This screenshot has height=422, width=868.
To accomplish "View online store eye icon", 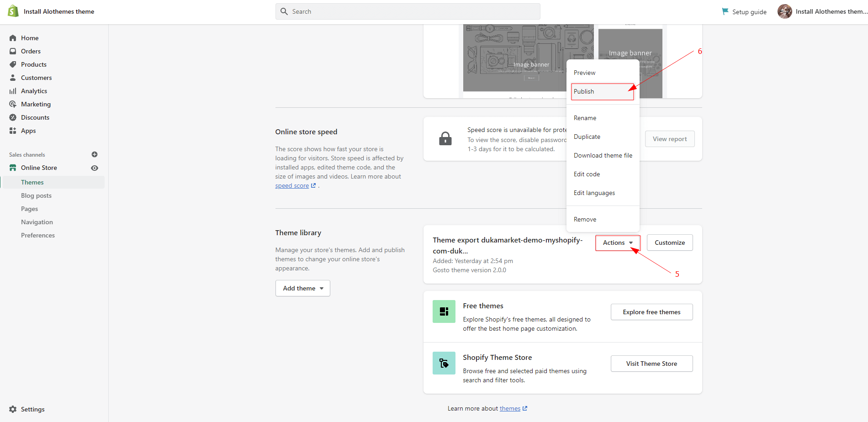I will click(95, 168).
